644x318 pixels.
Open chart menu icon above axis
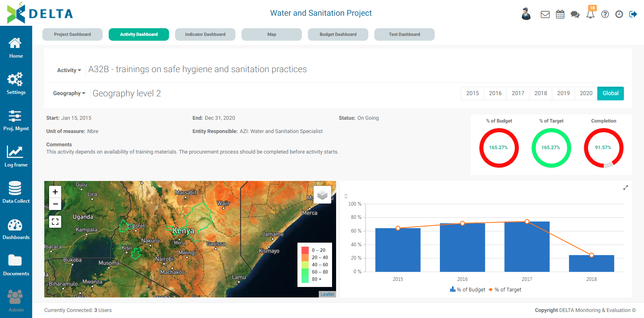pyautogui.click(x=346, y=196)
